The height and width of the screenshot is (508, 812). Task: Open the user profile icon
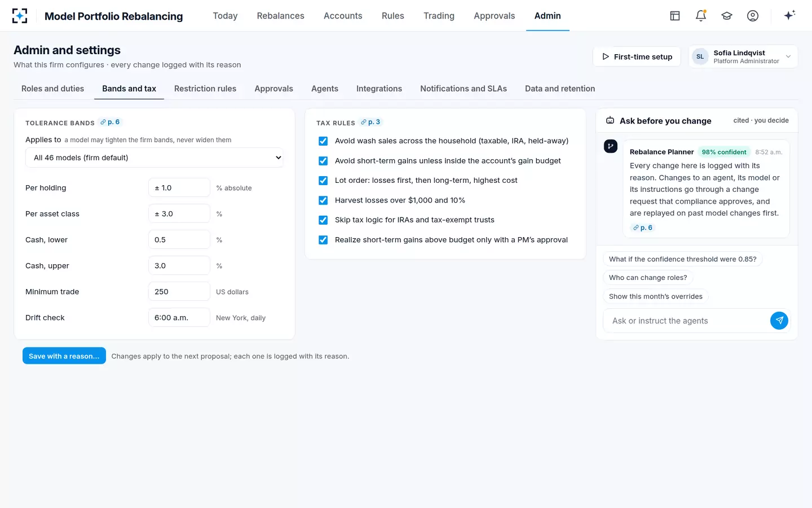click(753, 16)
